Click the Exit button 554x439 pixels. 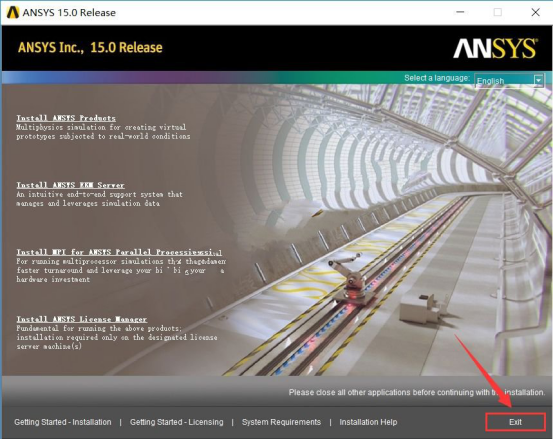(x=515, y=422)
